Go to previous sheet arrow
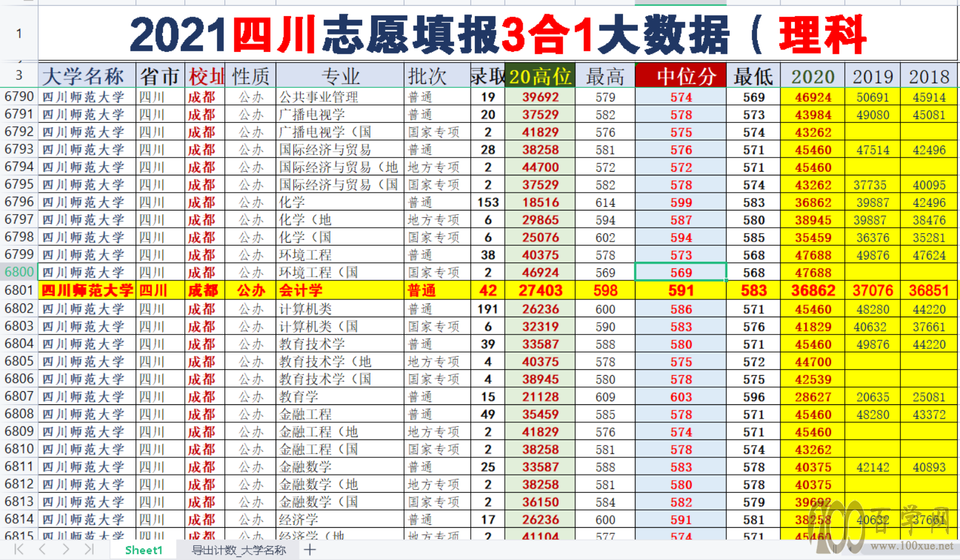The width and height of the screenshot is (960, 560). 42,550
